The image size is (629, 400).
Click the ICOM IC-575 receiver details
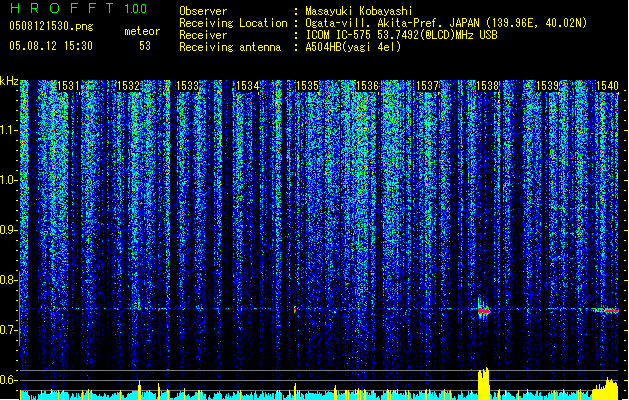[401, 35]
